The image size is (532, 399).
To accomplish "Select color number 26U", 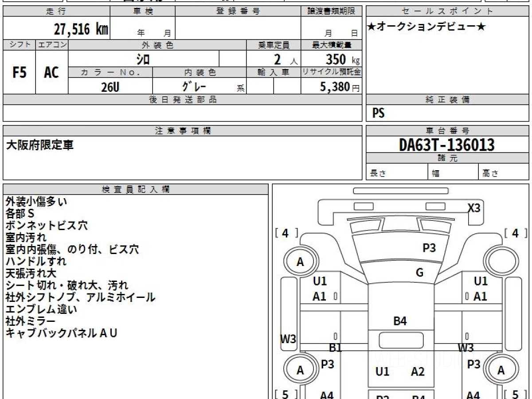I will [110, 87].
